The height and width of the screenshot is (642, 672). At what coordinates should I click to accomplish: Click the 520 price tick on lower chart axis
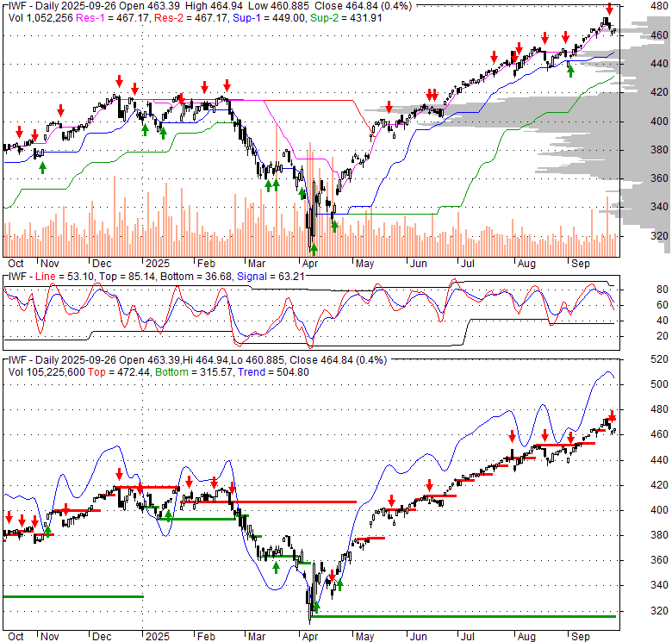pyautogui.click(x=659, y=359)
